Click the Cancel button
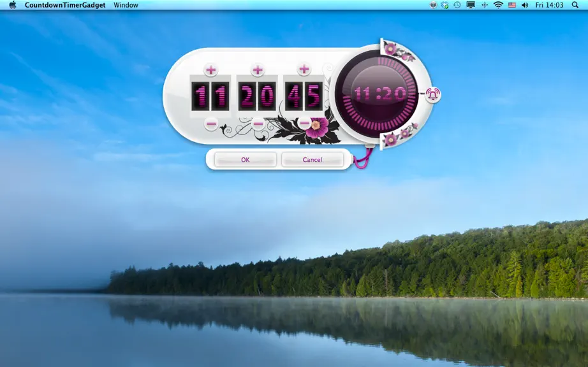This screenshot has height=367, width=588. click(312, 159)
